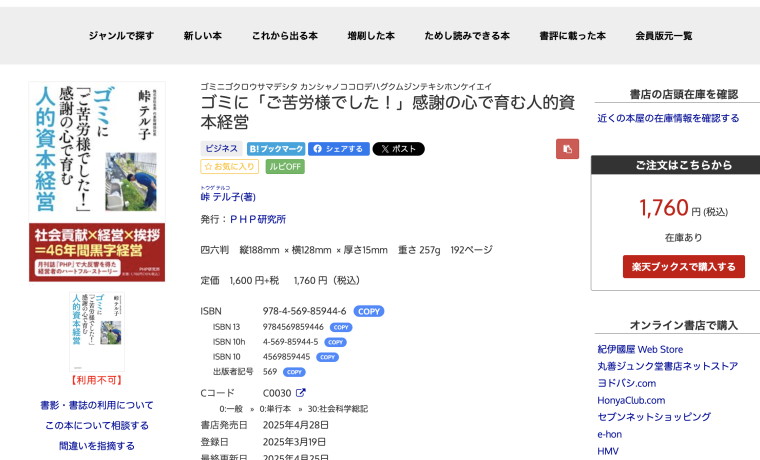Viewport: 760px width, 460px height.
Task: Copy the main ISBN 978-4-569-85944-6
Action: pos(368,311)
